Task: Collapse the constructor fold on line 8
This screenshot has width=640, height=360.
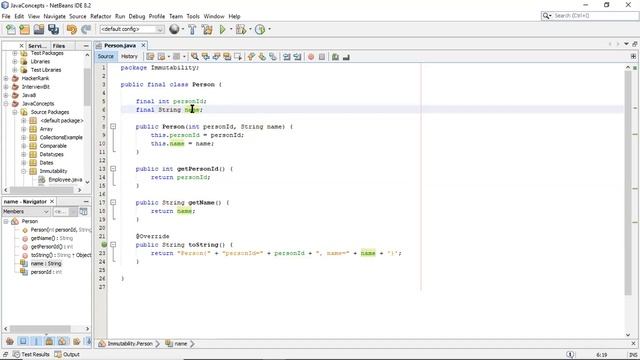Action: (113, 127)
